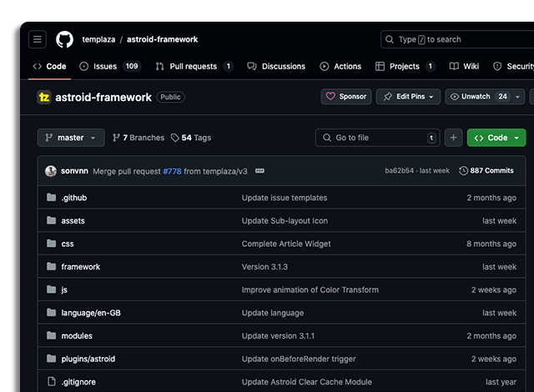
Task: Open commit 'Improve animation of Color Transform'
Action: 310,290
